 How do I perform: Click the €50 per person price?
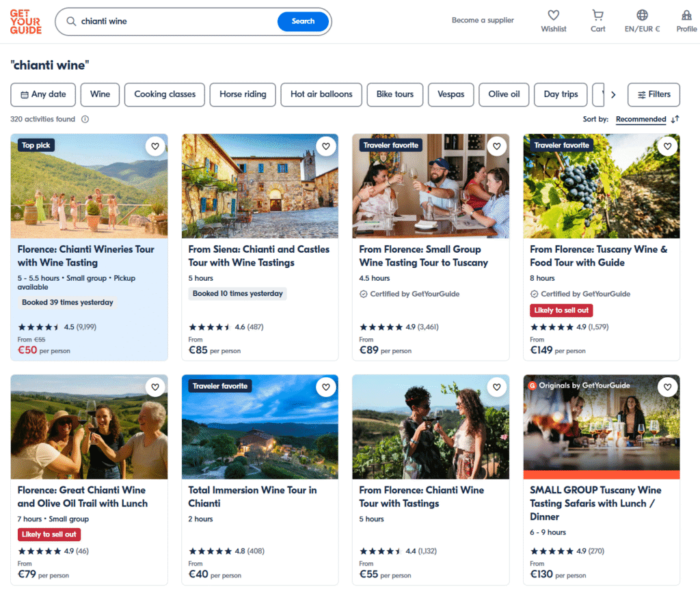[x=44, y=350]
